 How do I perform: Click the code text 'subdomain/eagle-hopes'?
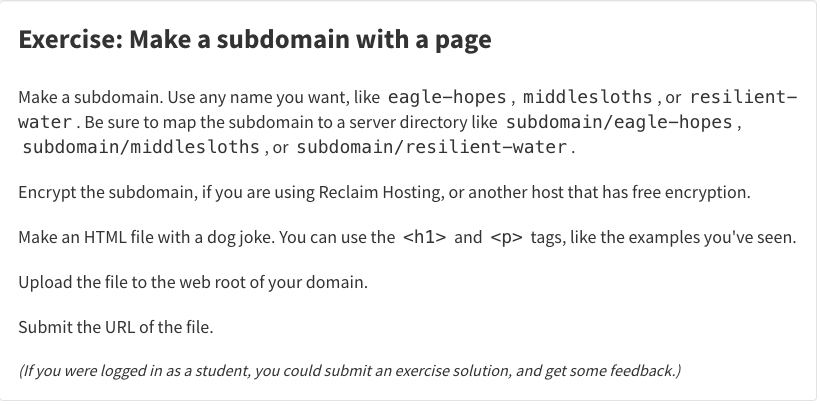coord(619,122)
